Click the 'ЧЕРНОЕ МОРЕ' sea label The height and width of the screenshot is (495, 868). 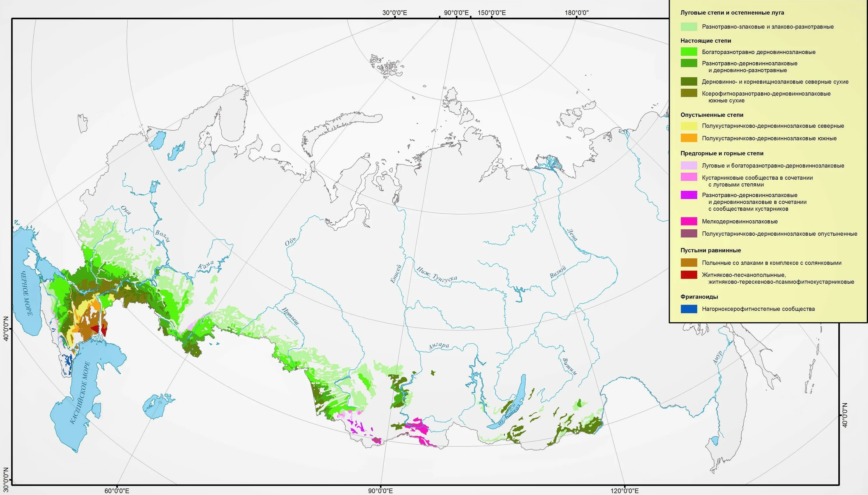coord(26,293)
